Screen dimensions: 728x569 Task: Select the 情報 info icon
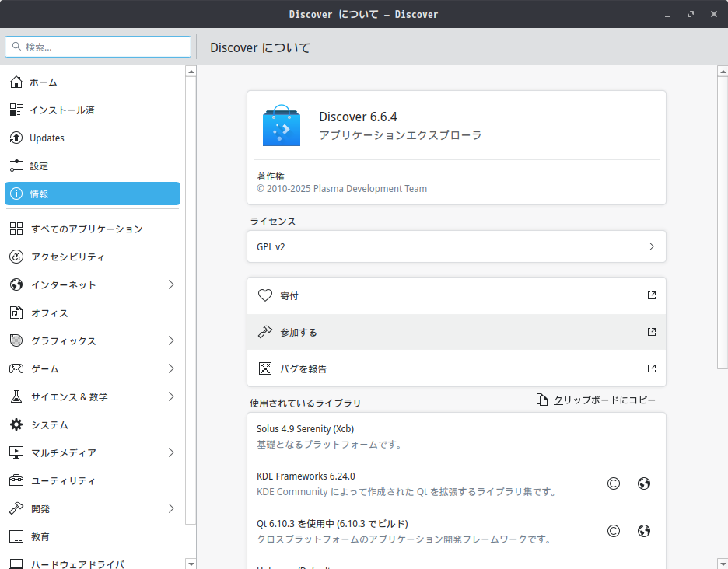pos(16,194)
